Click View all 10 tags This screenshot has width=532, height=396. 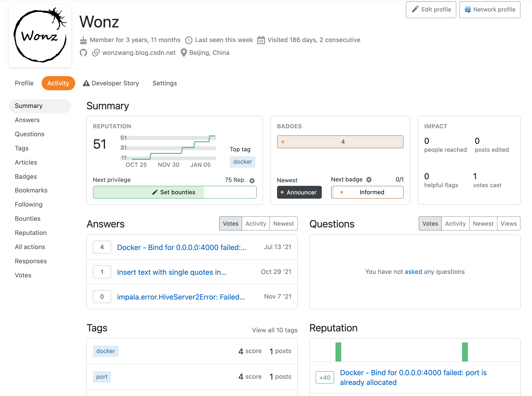point(274,330)
